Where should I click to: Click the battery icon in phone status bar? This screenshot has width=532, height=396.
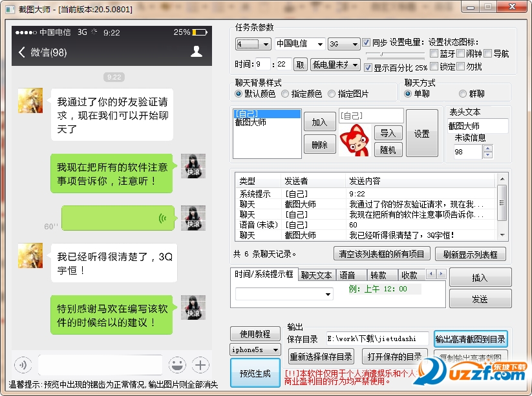[200, 32]
